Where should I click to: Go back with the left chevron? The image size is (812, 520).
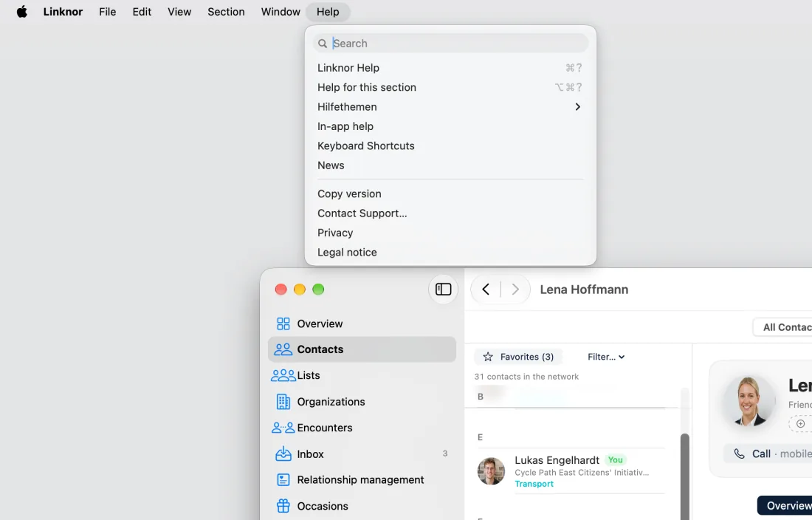pyautogui.click(x=486, y=290)
